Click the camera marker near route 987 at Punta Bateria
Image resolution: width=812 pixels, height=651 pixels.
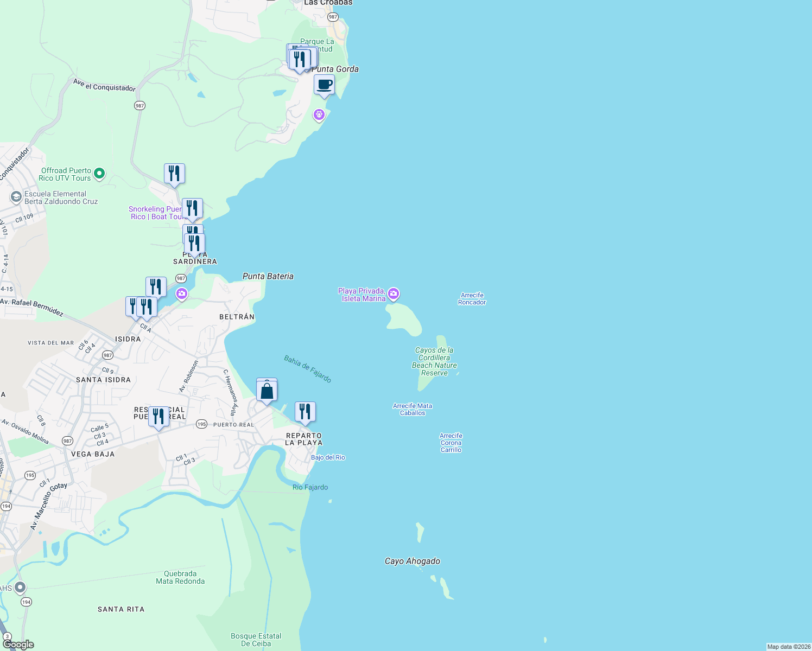pos(181,293)
